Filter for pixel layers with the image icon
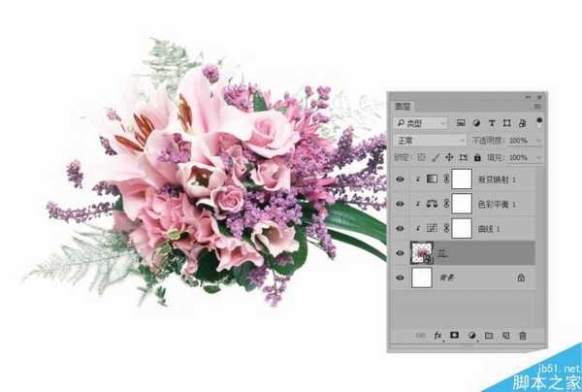The width and height of the screenshot is (582, 392). (x=461, y=123)
